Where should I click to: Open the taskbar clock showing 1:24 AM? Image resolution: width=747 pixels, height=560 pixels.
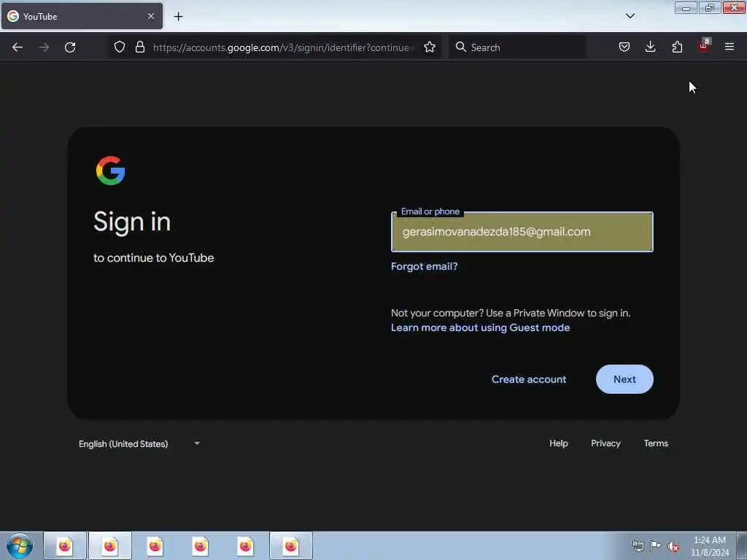point(709,546)
